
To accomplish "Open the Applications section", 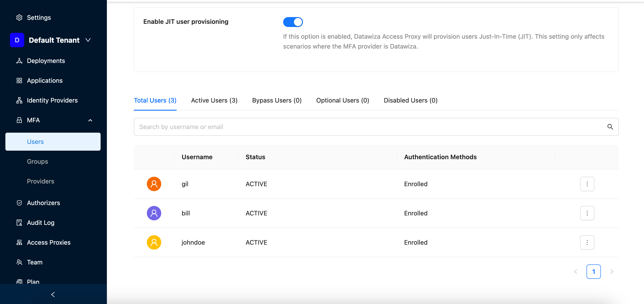I will (45, 80).
